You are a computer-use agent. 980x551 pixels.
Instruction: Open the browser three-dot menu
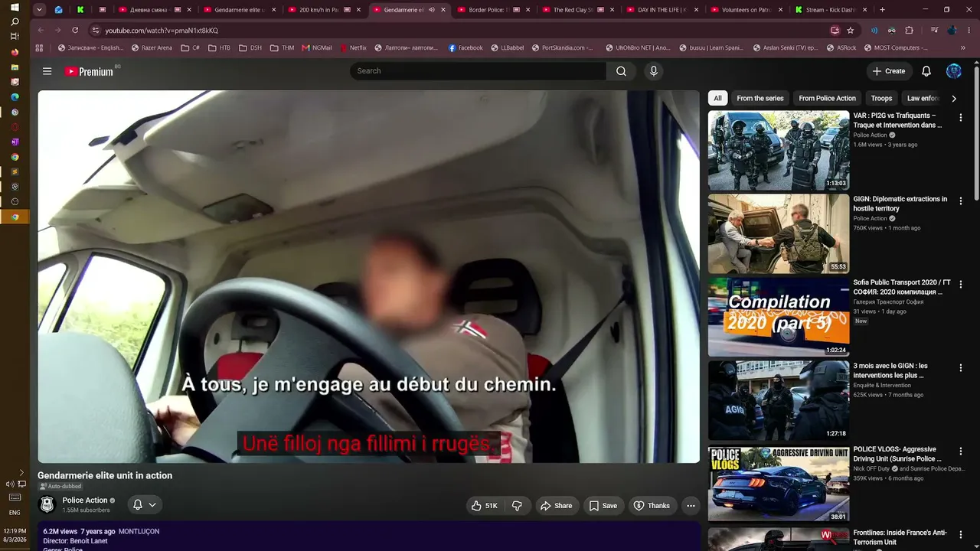pyautogui.click(x=968, y=30)
